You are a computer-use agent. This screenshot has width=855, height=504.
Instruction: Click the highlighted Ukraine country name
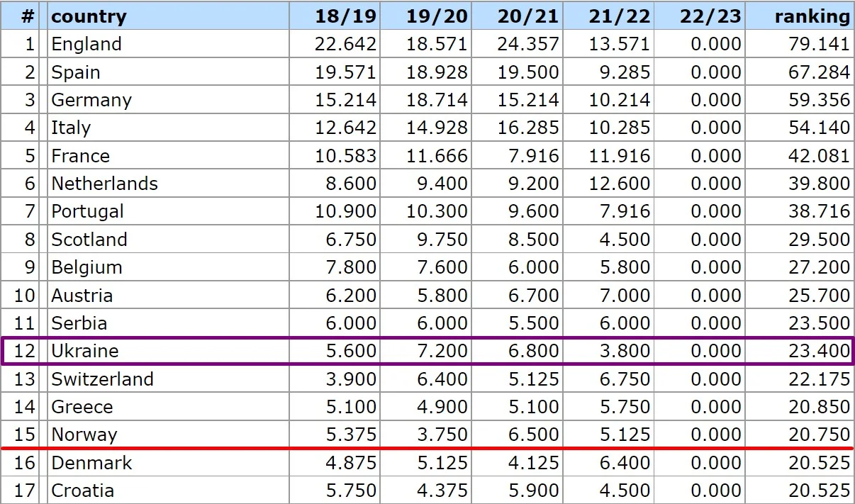(x=84, y=351)
